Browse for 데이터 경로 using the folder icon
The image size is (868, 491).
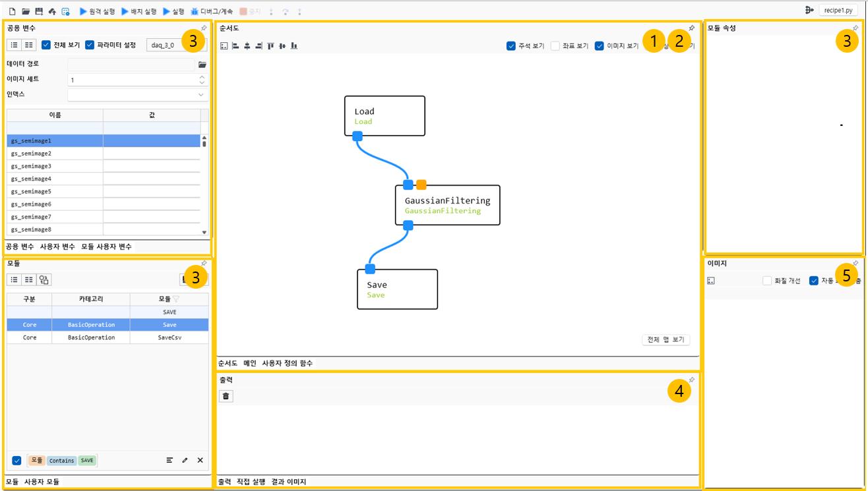tap(202, 65)
